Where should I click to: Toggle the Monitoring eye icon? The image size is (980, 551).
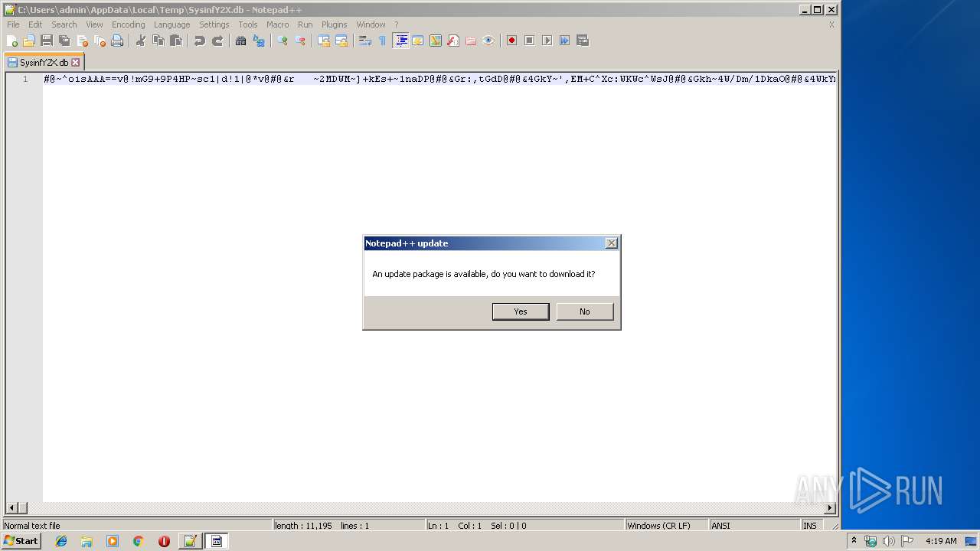(x=488, y=41)
